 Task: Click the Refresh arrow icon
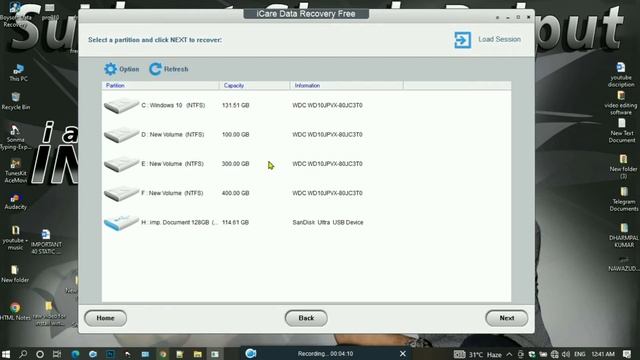(x=155, y=69)
